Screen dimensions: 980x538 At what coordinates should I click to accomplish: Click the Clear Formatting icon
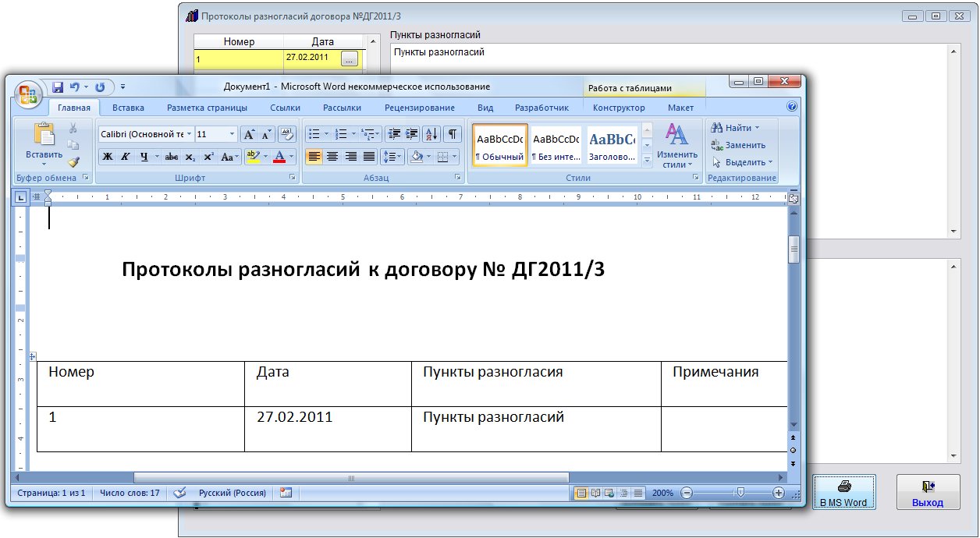[286, 133]
